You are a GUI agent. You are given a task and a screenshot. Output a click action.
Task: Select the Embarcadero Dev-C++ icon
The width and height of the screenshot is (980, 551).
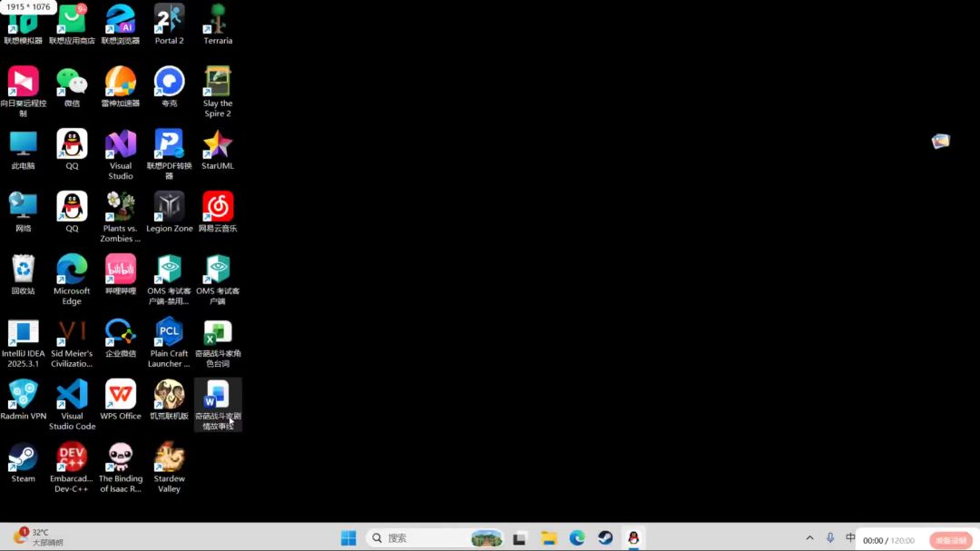tap(72, 467)
